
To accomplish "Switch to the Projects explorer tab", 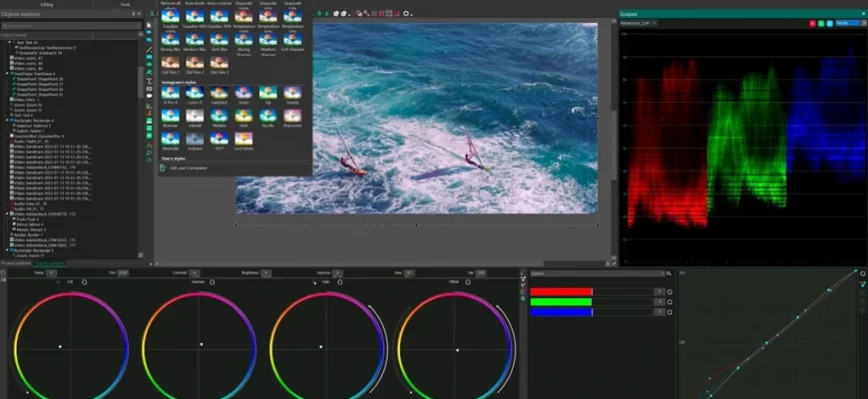I will (x=16, y=263).
